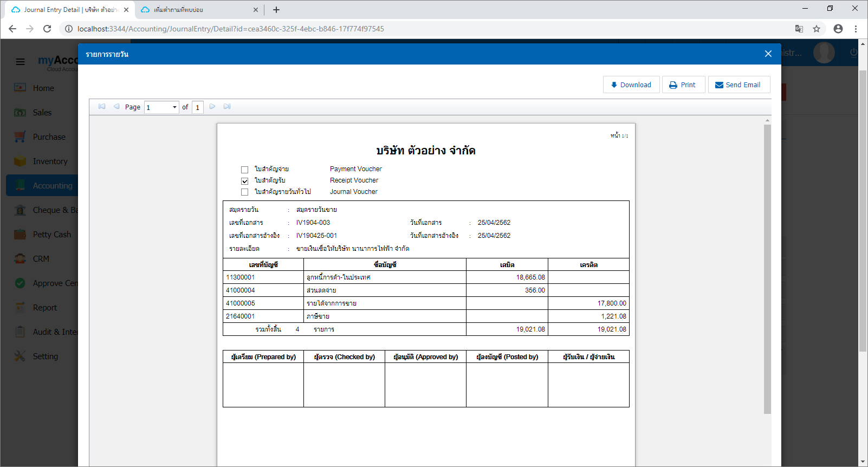Click the Cheque & Bank icon

click(x=20, y=210)
